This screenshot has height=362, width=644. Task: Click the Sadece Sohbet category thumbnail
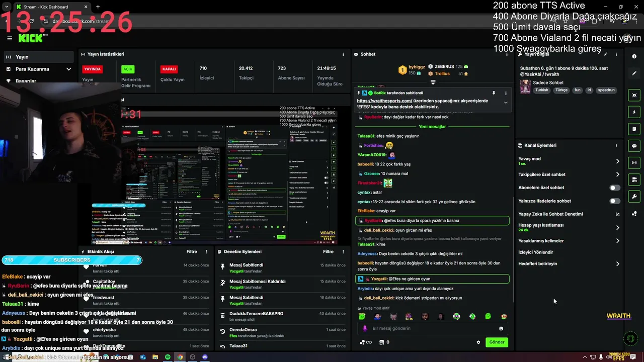click(x=525, y=86)
